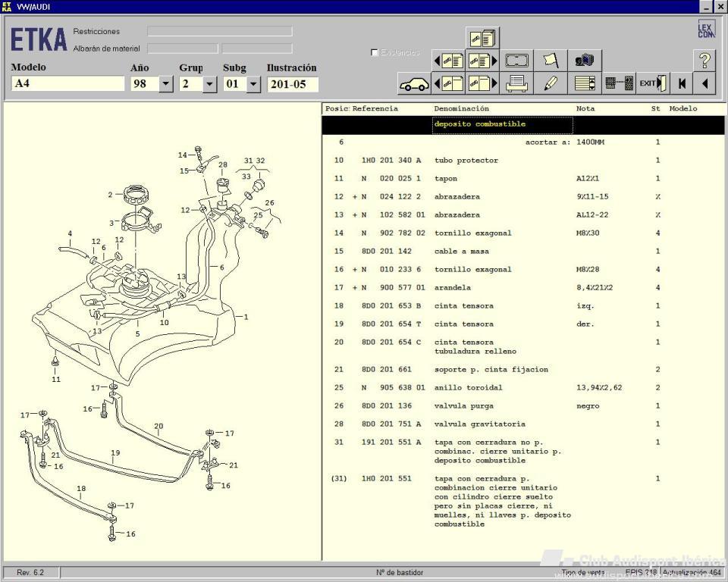Viewport: 728px width, 582px height.
Task: Click the 'Denominación' column header
Action: coord(462,108)
